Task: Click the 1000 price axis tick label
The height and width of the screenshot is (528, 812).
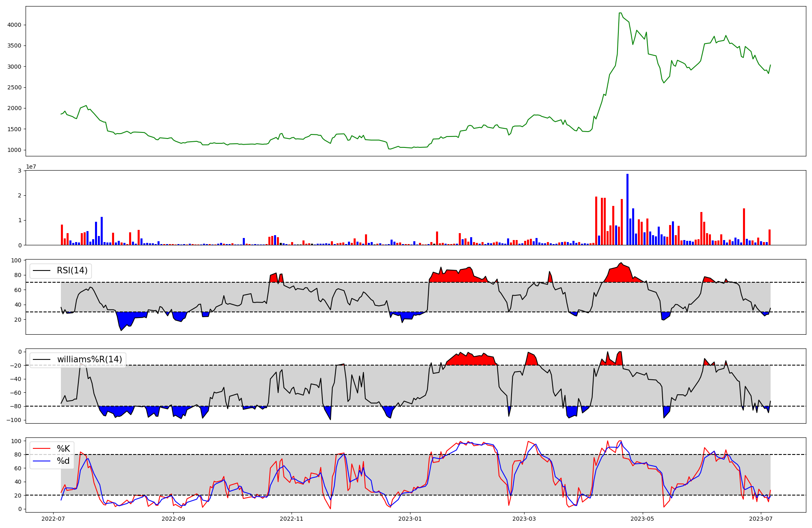Action: (15, 150)
